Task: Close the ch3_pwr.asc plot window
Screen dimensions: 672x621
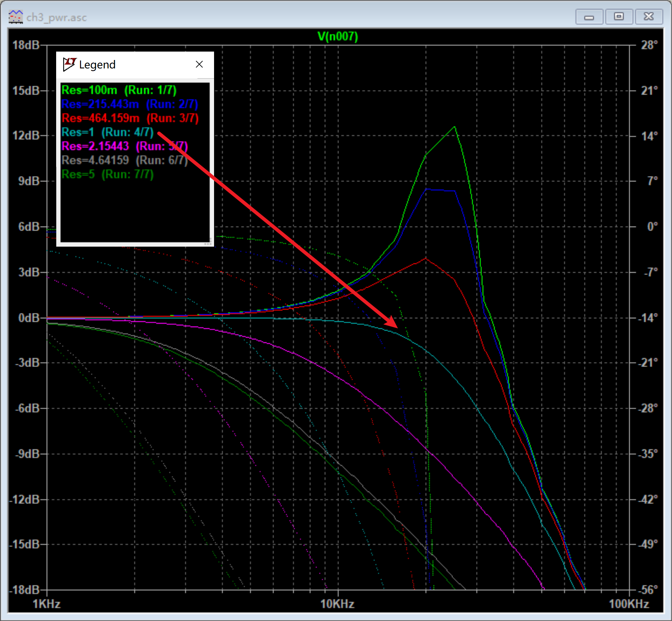Action: click(649, 17)
